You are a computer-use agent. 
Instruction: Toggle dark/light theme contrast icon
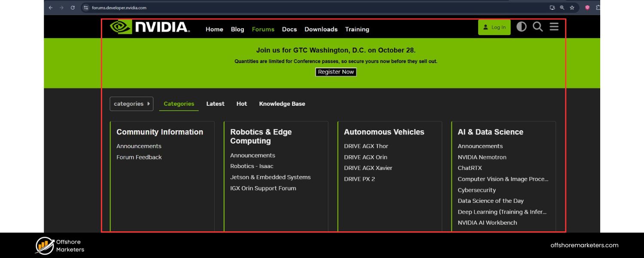[521, 27]
